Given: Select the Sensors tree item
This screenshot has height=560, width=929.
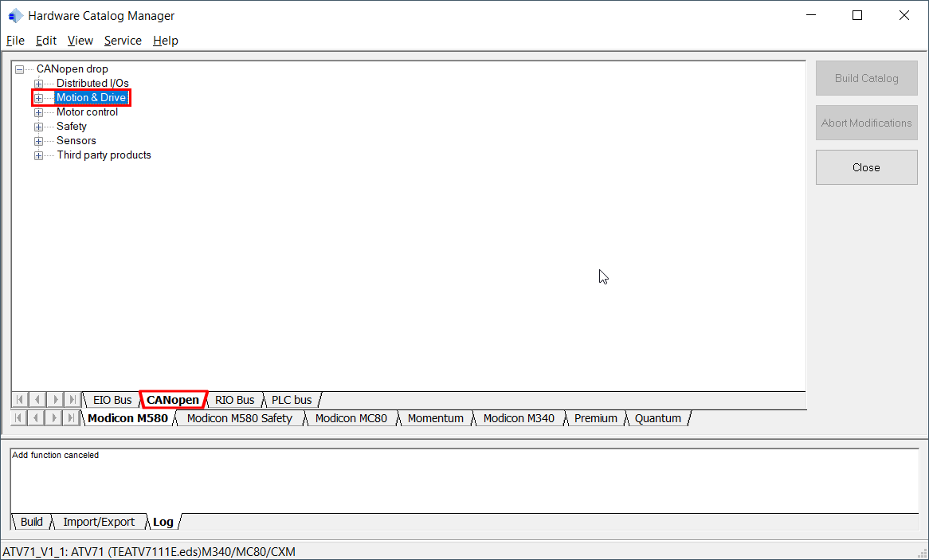Looking at the screenshot, I should pos(76,140).
